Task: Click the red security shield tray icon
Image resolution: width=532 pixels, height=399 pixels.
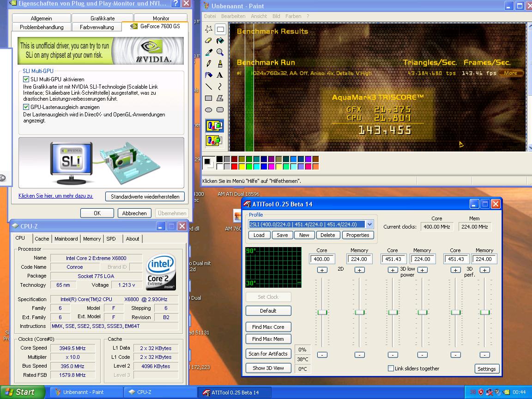Action: [x=481, y=392]
